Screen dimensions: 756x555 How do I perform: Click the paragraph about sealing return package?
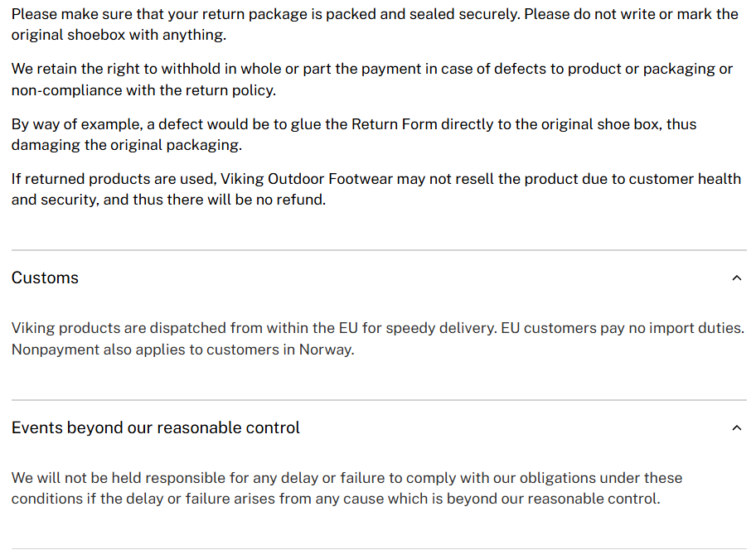(x=375, y=25)
